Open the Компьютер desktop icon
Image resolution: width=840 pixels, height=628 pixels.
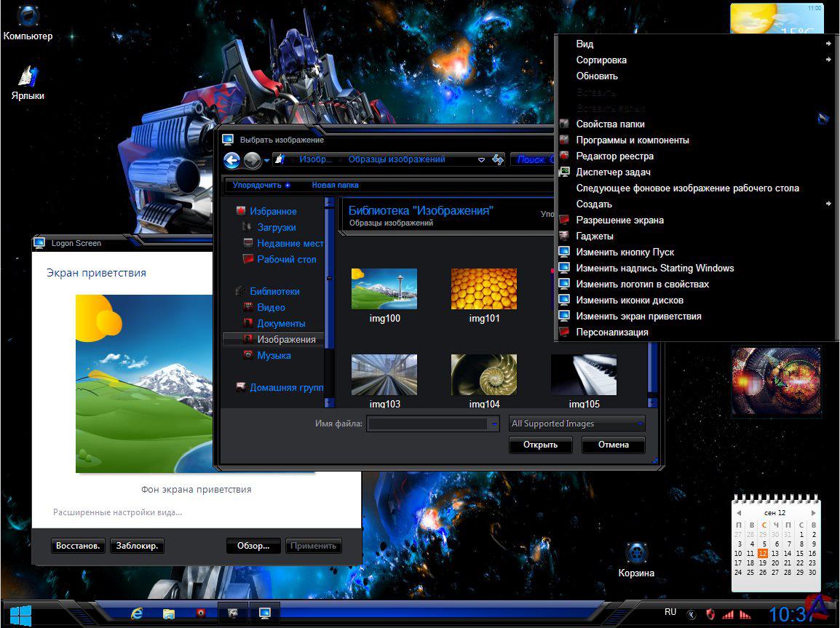[28, 24]
